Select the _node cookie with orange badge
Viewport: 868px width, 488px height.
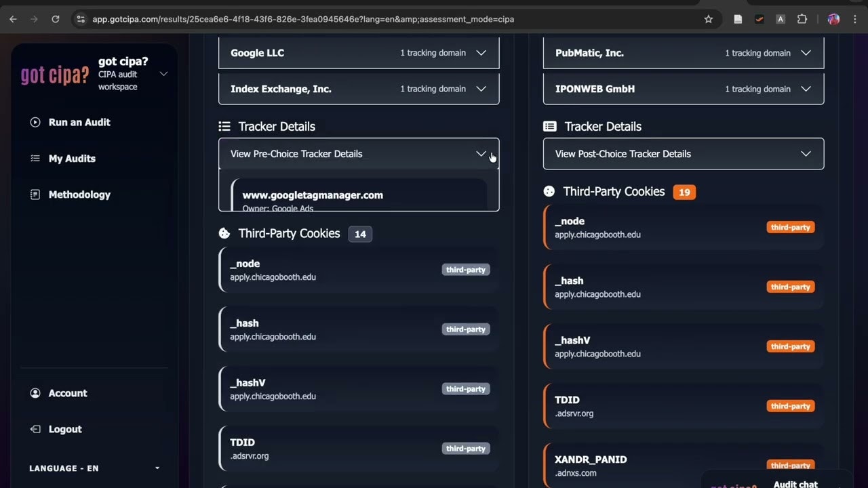point(684,227)
